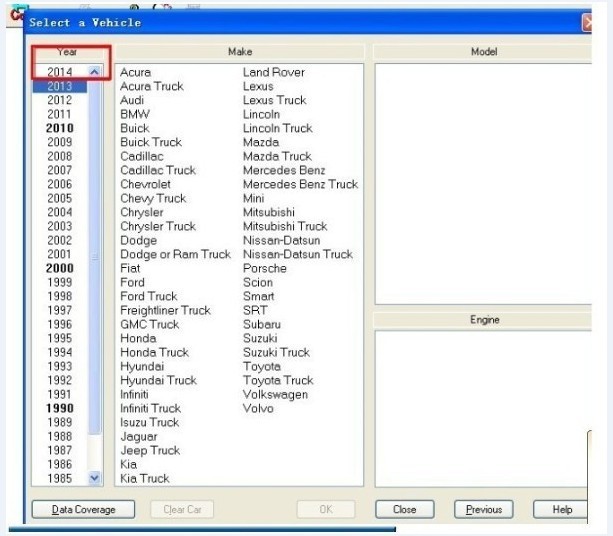
Task: Select Freightliner Truck make
Action: point(165,310)
